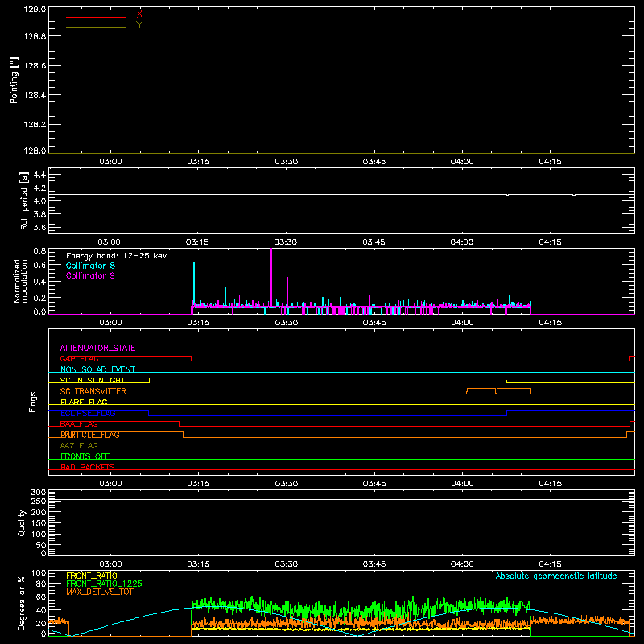
Task: Click the Absolute geomagnetic latitude label
Action: (556, 576)
